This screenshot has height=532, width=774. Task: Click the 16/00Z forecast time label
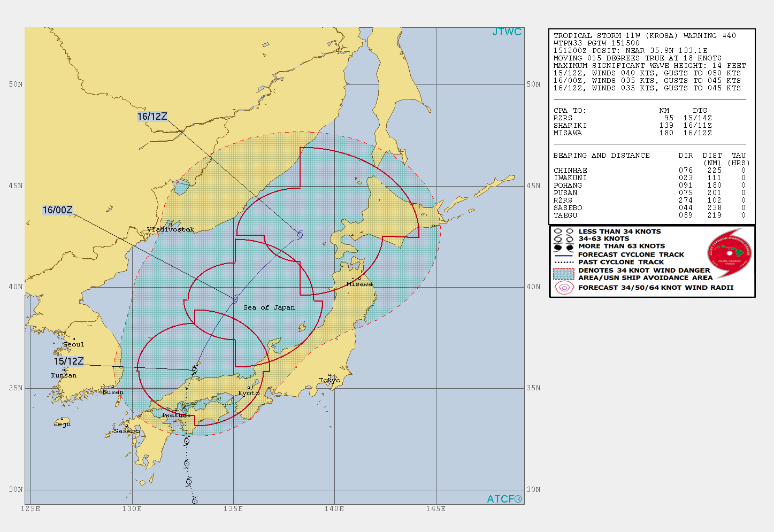[57, 210]
